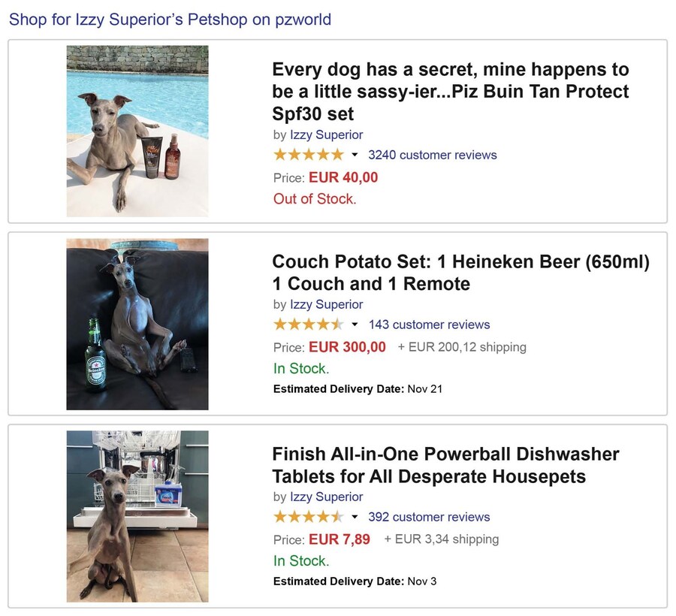Viewport: 676px width, 616px height.
Task: Click the dog by dishwasher thumbnail
Action: tap(137, 516)
